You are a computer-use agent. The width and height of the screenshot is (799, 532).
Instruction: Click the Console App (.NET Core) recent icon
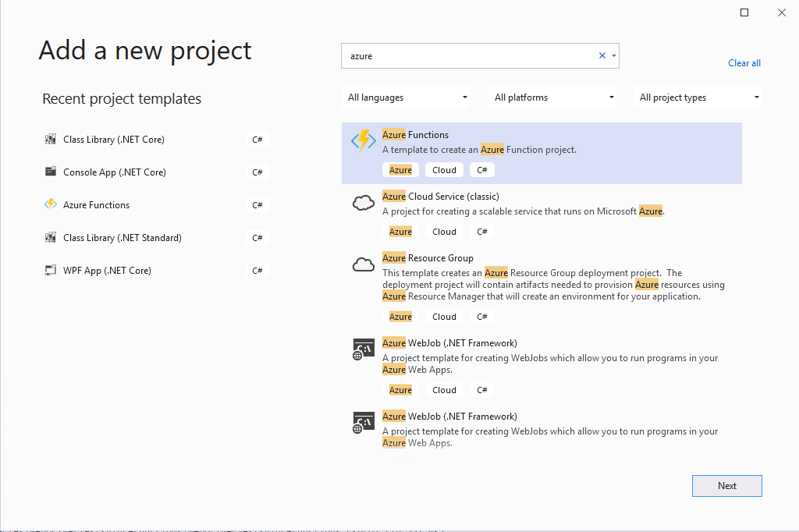(51, 171)
